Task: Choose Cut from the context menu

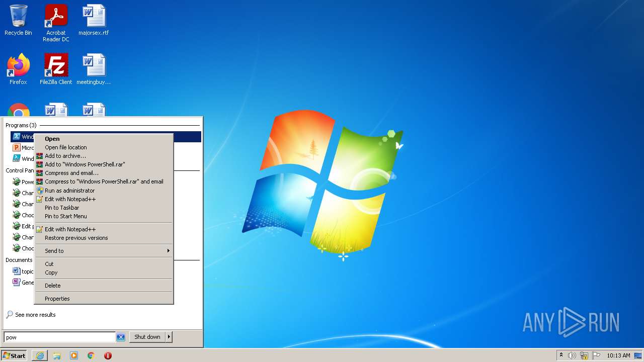Action: [x=104, y=264]
